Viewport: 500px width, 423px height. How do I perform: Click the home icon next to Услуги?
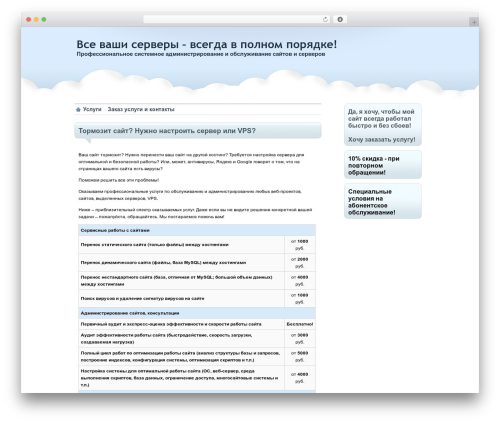tap(78, 109)
